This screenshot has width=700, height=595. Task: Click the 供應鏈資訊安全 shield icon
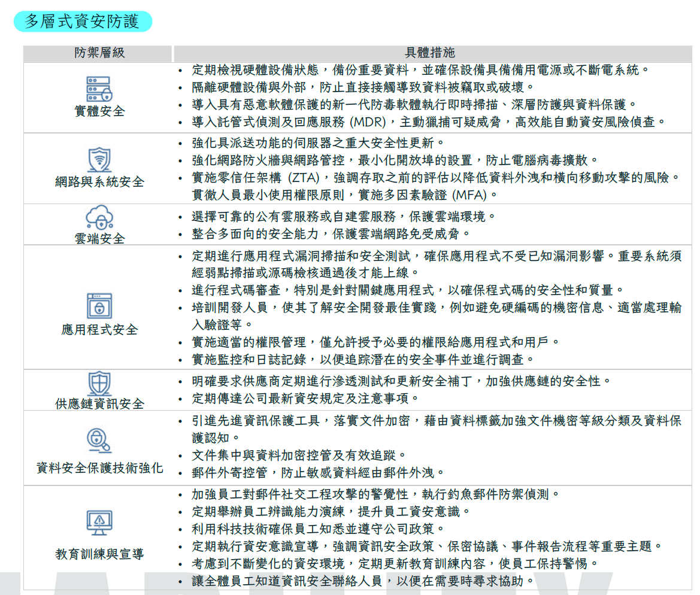coord(99,384)
